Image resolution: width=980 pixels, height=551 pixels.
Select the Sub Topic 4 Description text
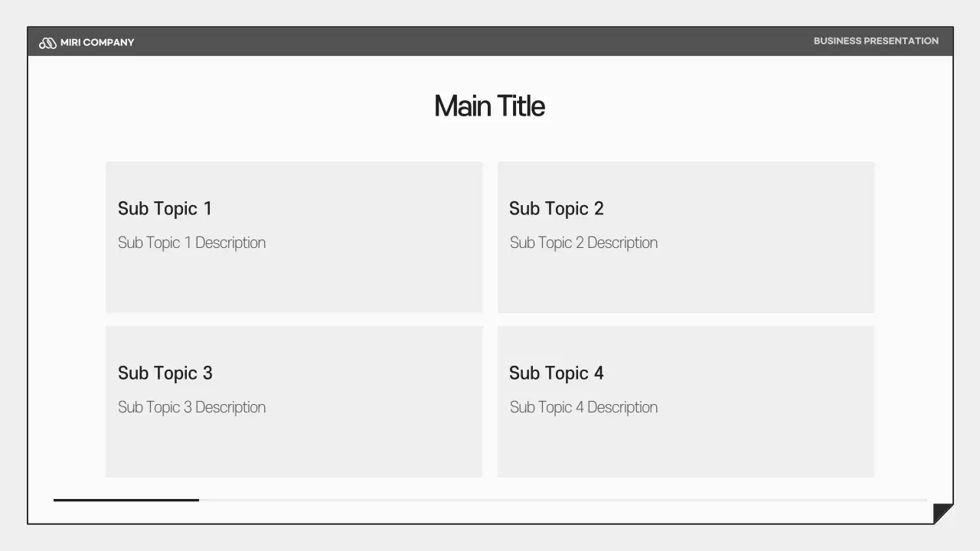(583, 408)
